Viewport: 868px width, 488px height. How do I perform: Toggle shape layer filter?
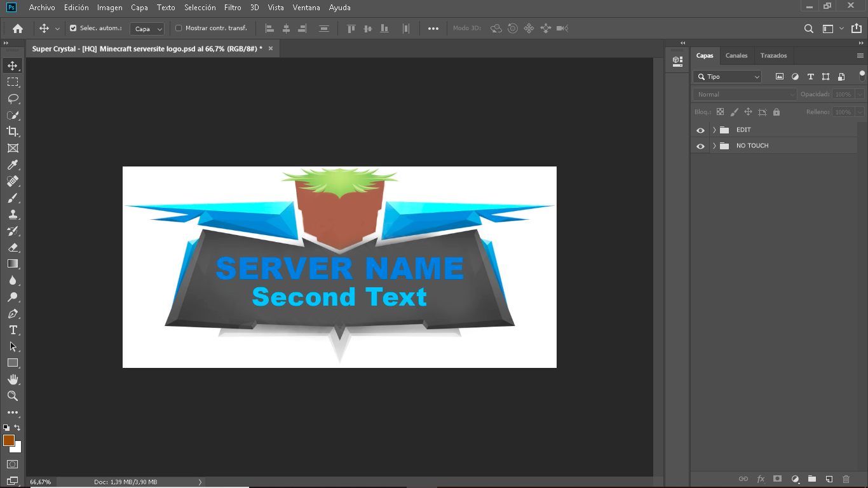(825, 77)
